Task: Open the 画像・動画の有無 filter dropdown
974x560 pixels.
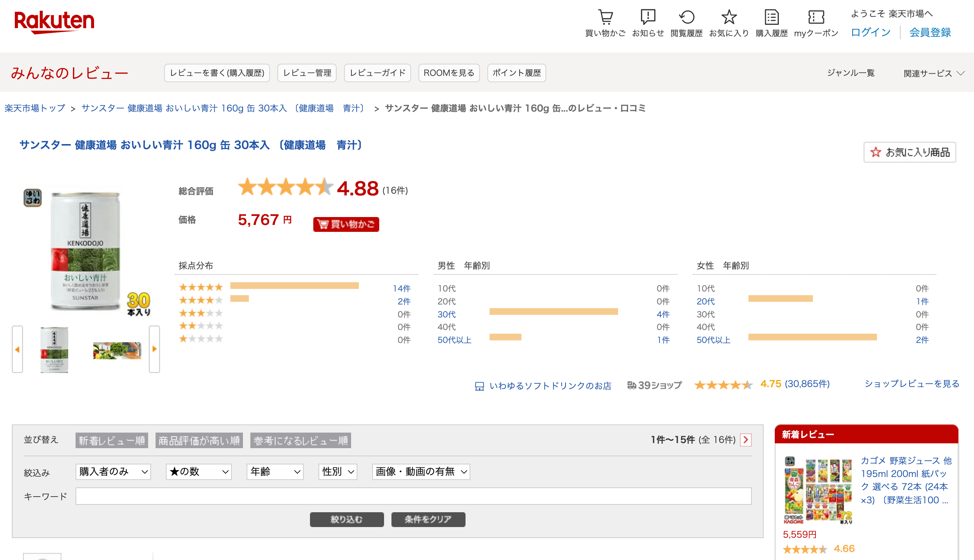Action: (421, 471)
